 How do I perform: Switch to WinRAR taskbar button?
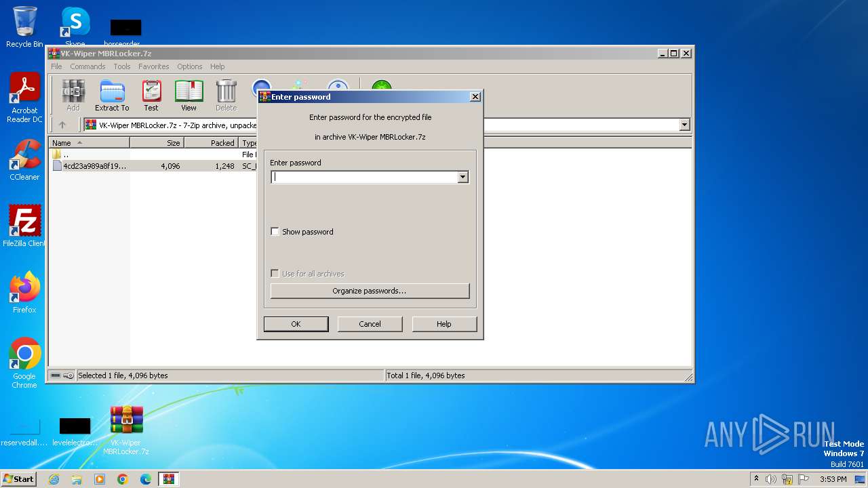tap(169, 479)
